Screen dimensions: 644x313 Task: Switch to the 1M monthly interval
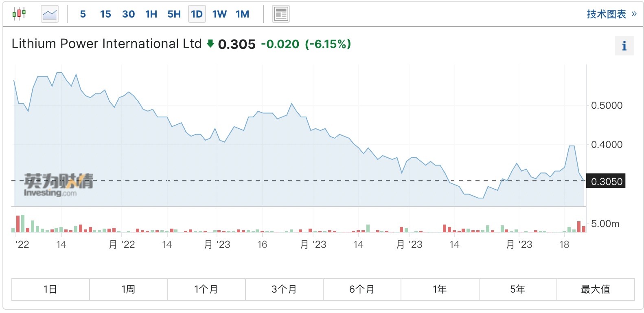pos(242,14)
